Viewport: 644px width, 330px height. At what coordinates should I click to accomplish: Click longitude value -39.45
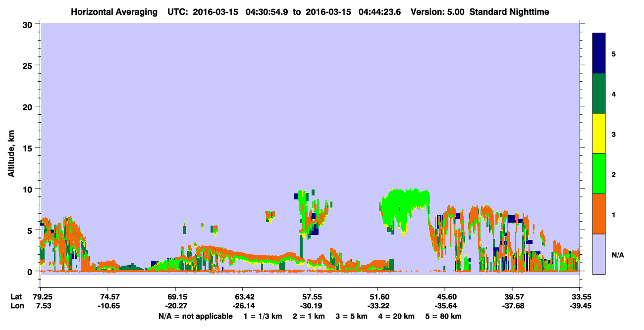click(x=580, y=306)
